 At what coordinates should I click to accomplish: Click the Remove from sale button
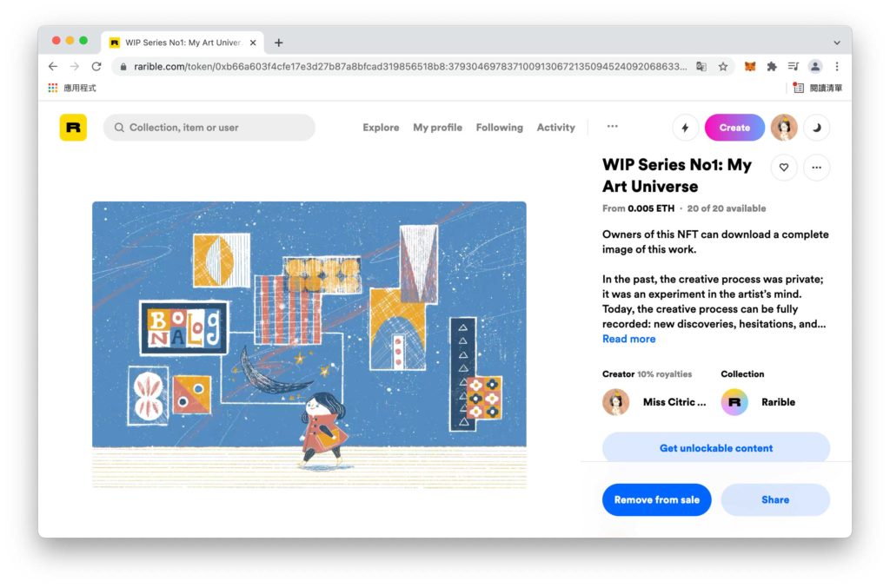click(x=657, y=499)
